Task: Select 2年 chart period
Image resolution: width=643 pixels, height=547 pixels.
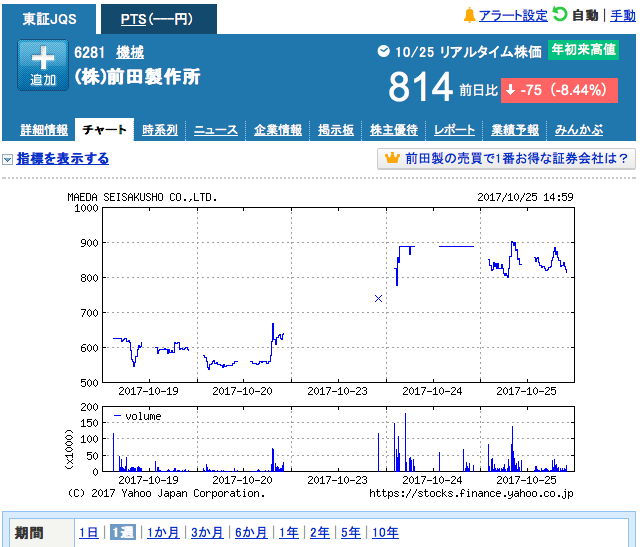Action: click(319, 533)
